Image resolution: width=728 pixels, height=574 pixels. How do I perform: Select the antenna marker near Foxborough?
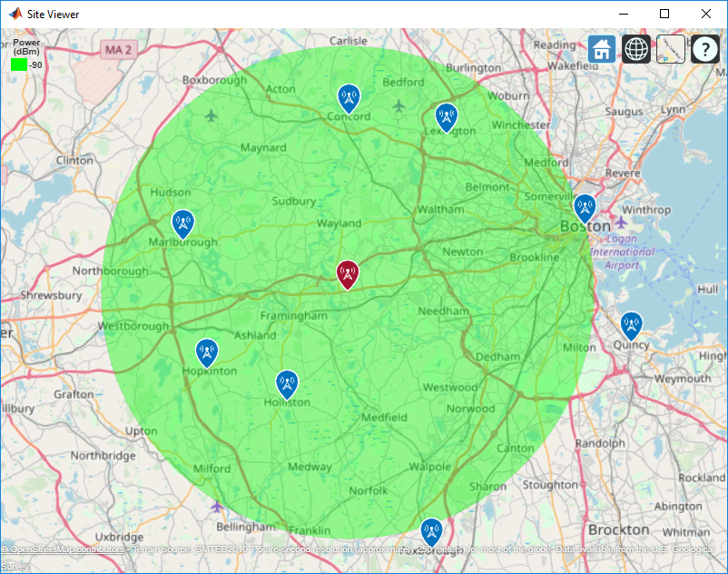pyautogui.click(x=431, y=533)
